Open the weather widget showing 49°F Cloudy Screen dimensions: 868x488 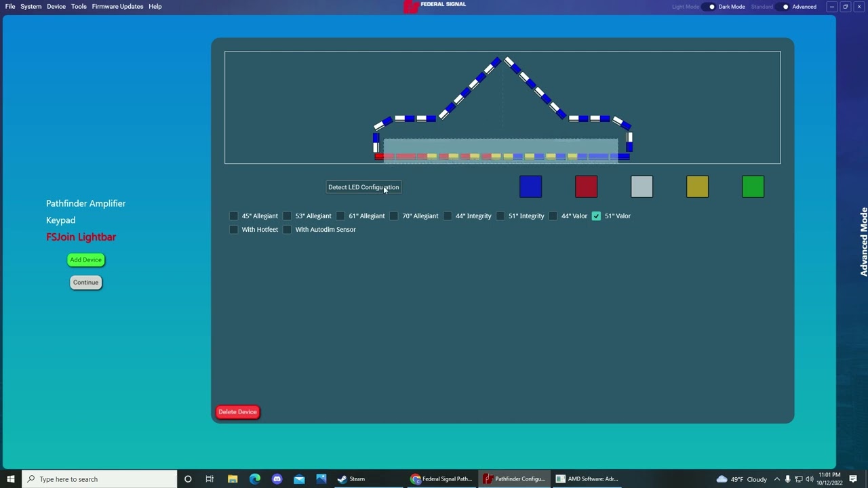tap(742, 479)
